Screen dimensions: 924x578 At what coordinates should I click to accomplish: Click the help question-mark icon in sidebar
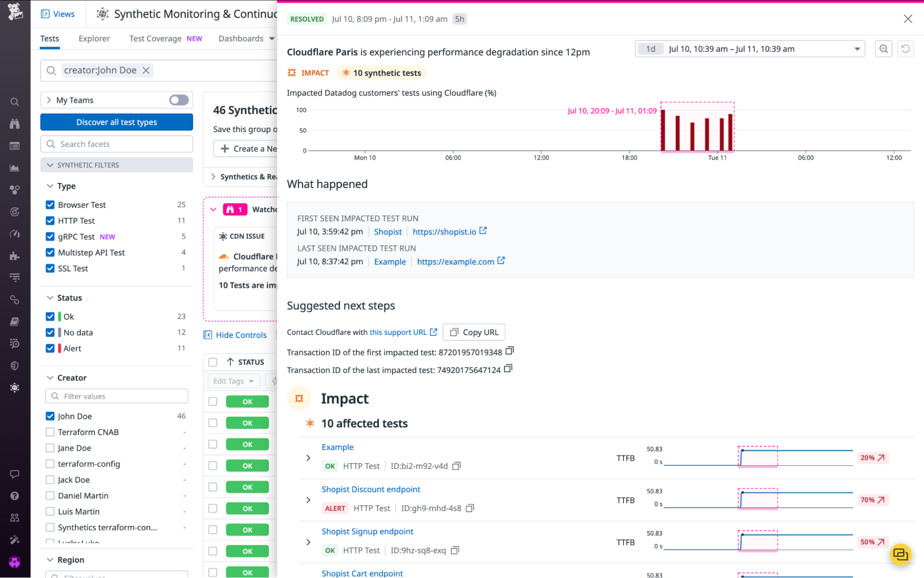(x=14, y=495)
